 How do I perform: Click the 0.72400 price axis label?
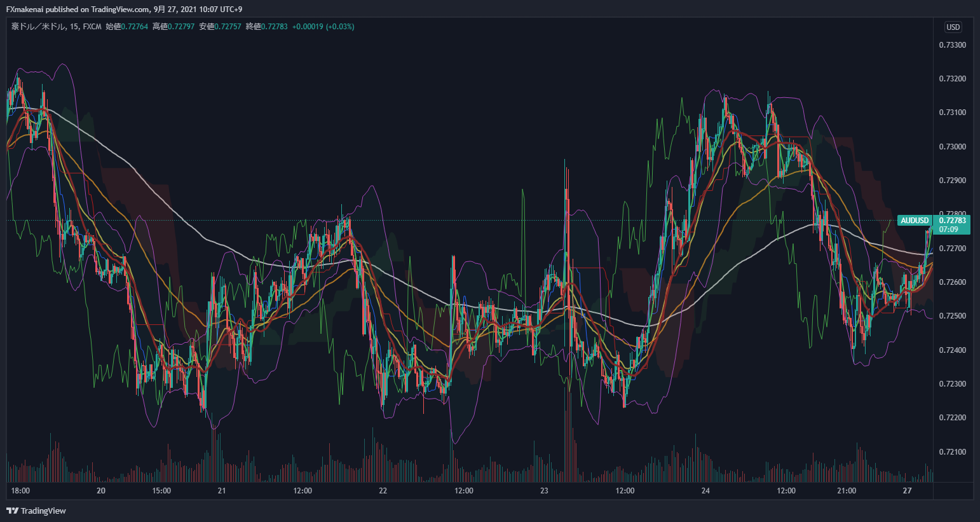952,350
